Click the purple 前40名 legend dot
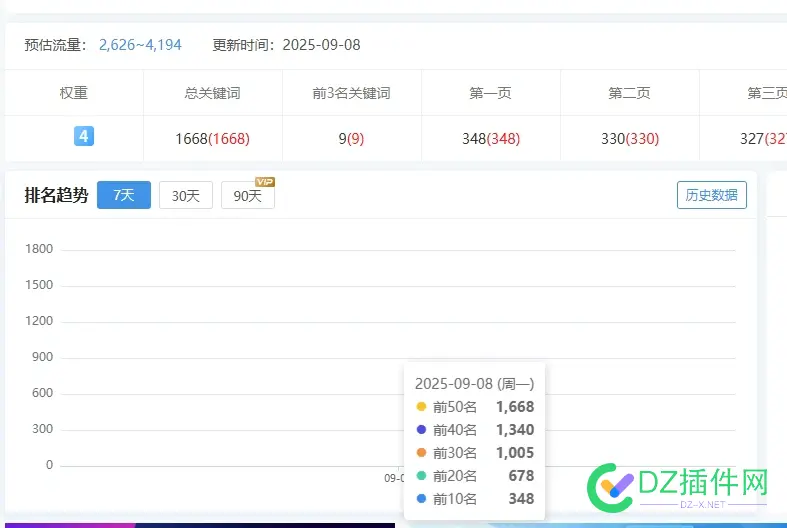 click(x=422, y=430)
